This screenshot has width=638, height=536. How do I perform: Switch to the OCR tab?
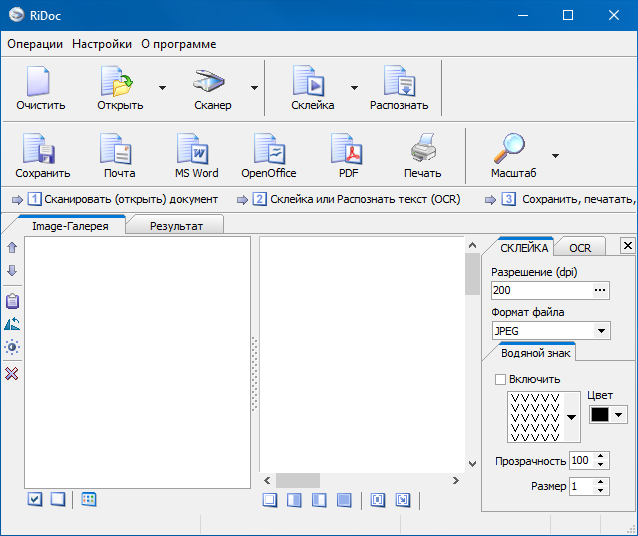click(x=580, y=248)
